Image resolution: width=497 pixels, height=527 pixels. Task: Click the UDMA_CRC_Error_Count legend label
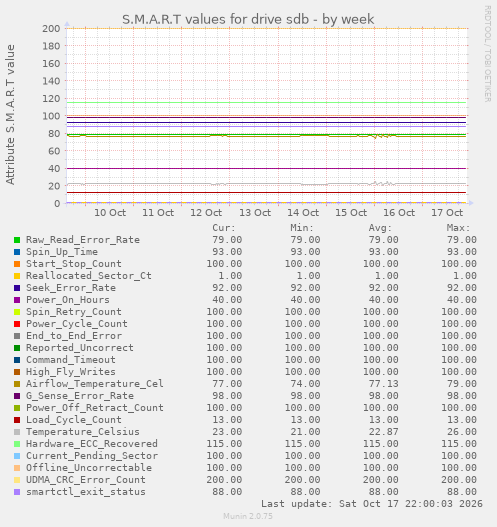(x=86, y=480)
